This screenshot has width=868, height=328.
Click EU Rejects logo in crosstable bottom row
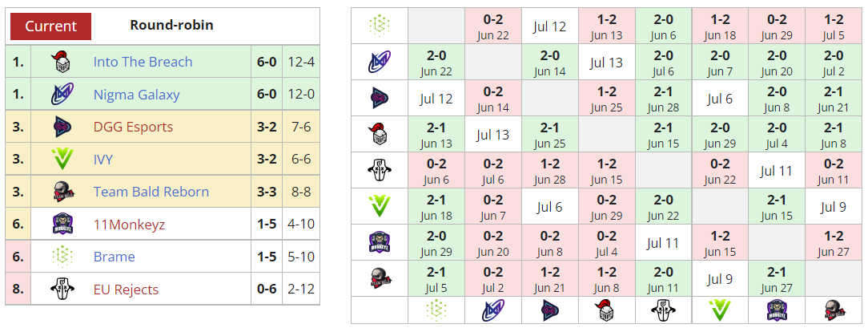663,310
